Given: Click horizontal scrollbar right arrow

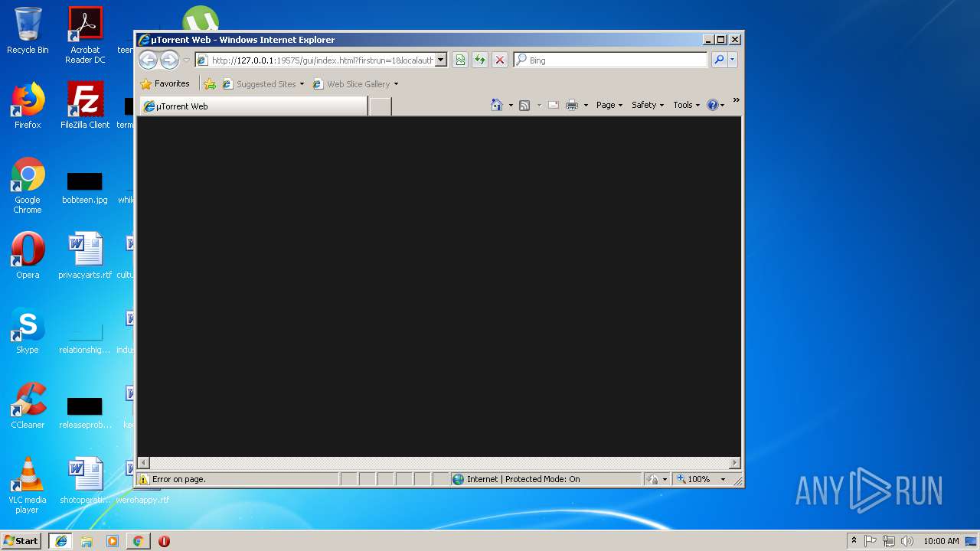Looking at the screenshot, I should [735, 463].
